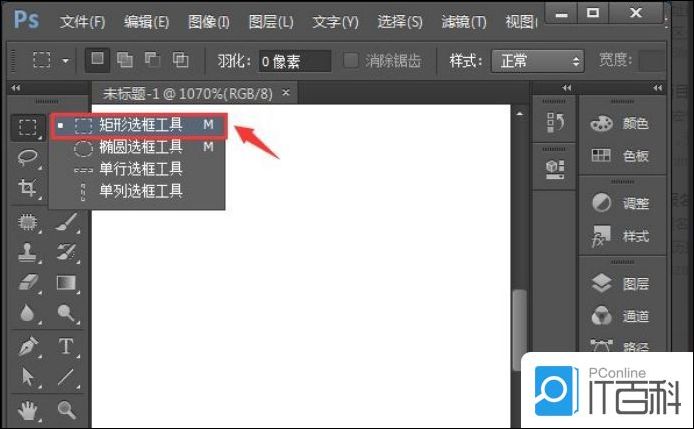Click the vertical scrollbar thumb
This screenshot has width=694, height=429.
[520, 329]
